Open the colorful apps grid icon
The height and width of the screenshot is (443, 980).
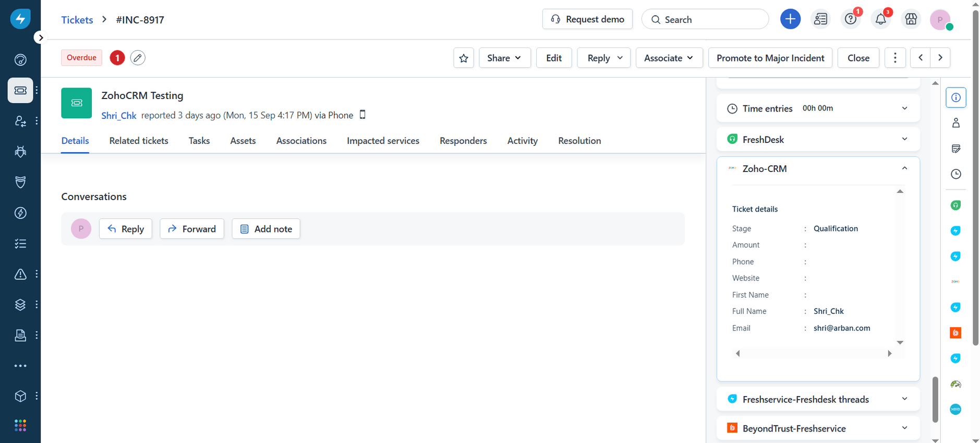click(20, 426)
